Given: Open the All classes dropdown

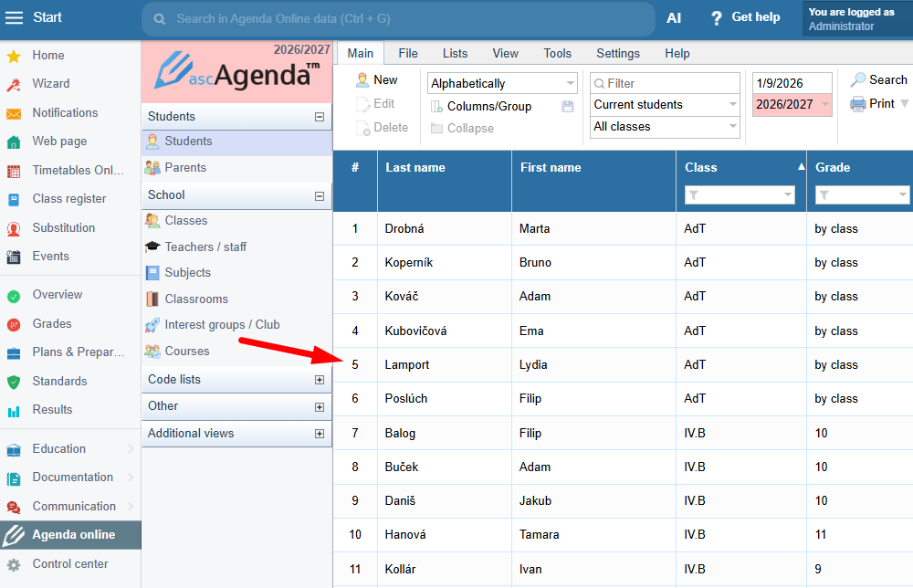Looking at the screenshot, I should tap(665, 126).
